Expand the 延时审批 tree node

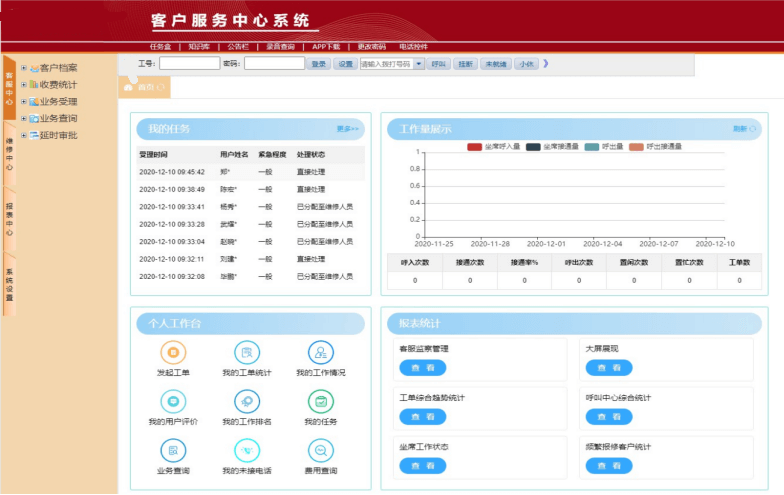pyautogui.click(x=24, y=135)
